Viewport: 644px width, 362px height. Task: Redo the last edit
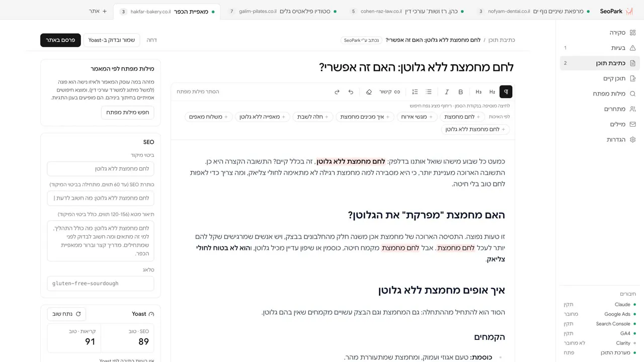pos(337,92)
